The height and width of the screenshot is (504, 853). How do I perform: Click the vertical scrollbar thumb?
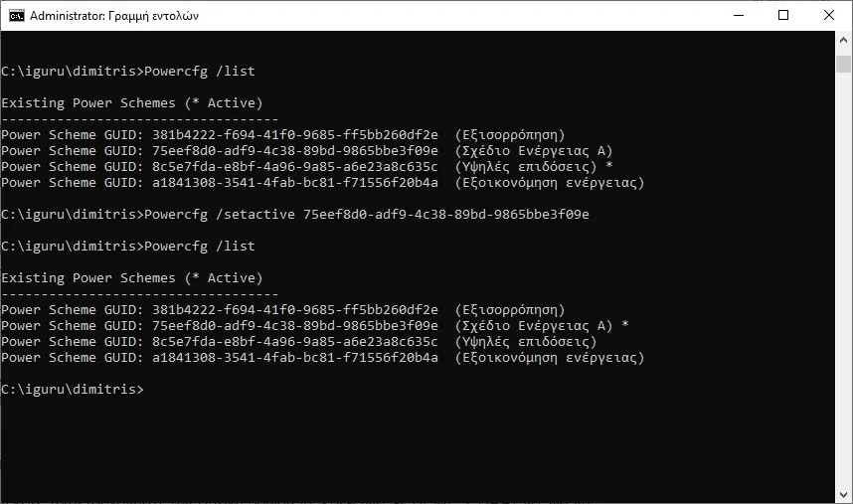tap(844, 65)
